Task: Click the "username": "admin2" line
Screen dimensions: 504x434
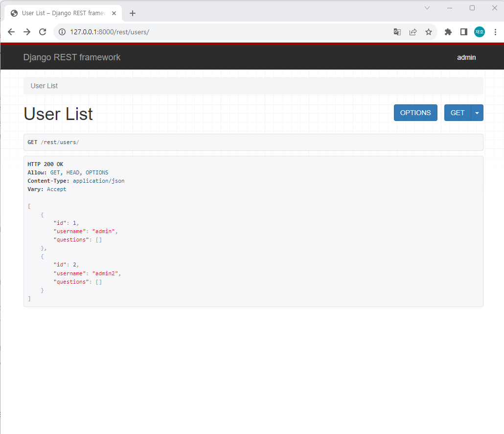Action: (x=87, y=273)
